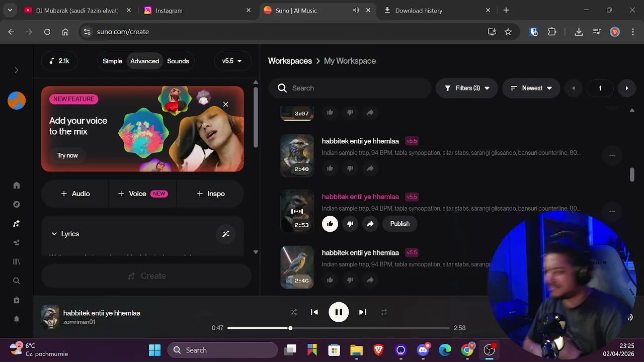Like the 2:46 habbitek song

[330, 280]
